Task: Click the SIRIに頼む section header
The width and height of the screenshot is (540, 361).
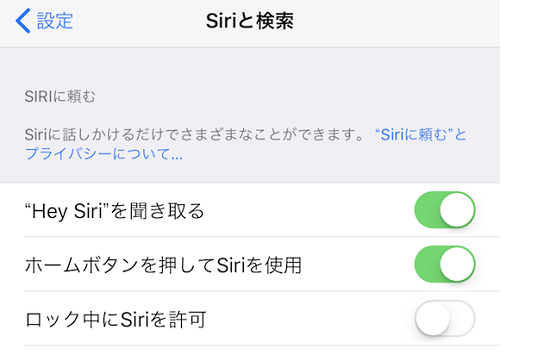Action: point(60,96)
